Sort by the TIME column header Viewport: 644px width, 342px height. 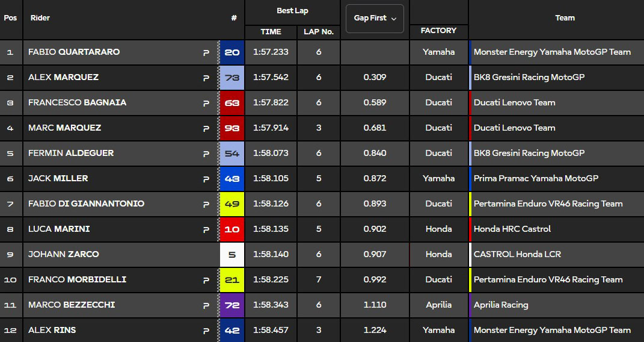(x=271, y=32)
